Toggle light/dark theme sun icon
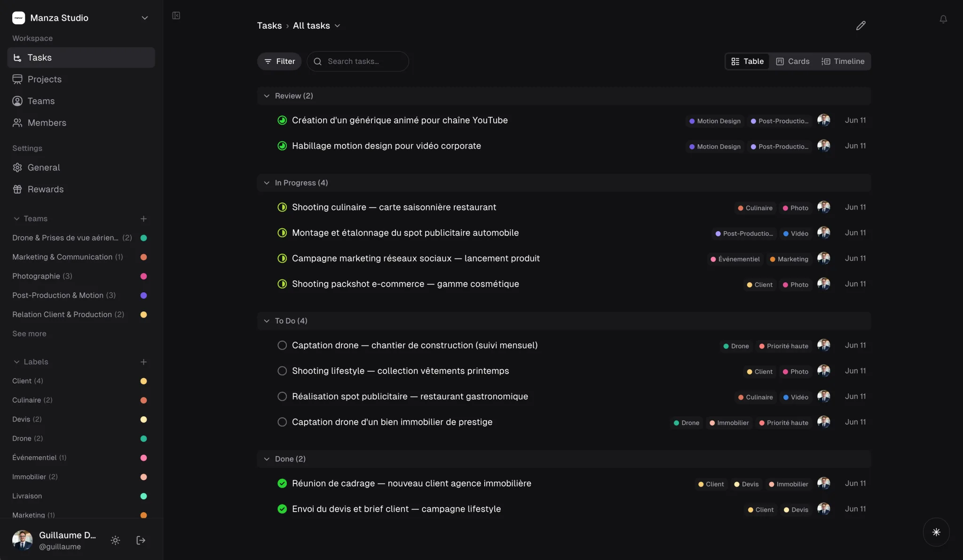The image size is (963, 560). (x=115, y=540)
